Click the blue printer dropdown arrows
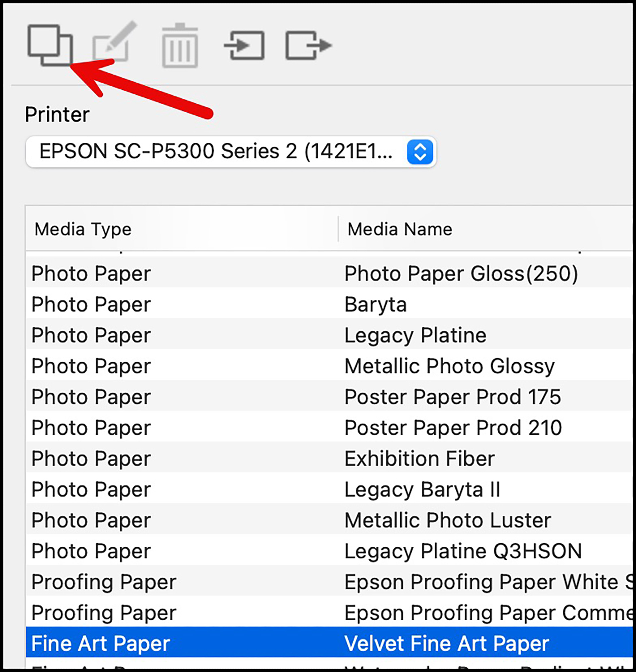 (x=420, y=152)
